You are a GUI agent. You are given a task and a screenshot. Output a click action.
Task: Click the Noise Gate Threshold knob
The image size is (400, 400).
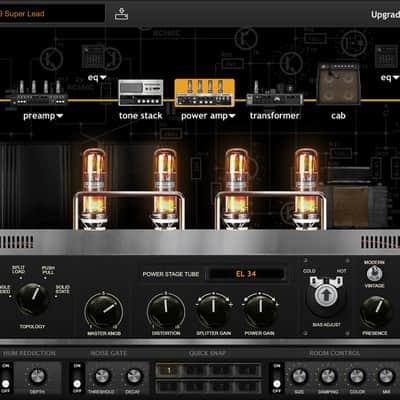[102, 376]
